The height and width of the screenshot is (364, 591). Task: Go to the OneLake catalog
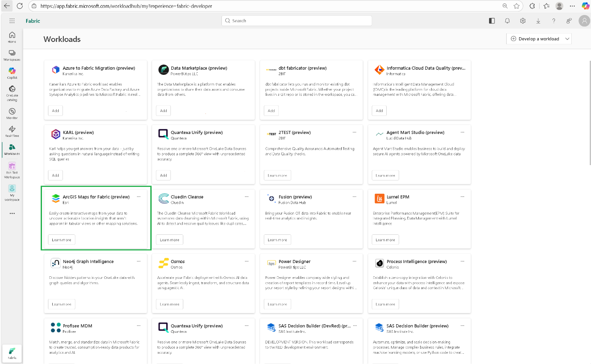point(12,93)
